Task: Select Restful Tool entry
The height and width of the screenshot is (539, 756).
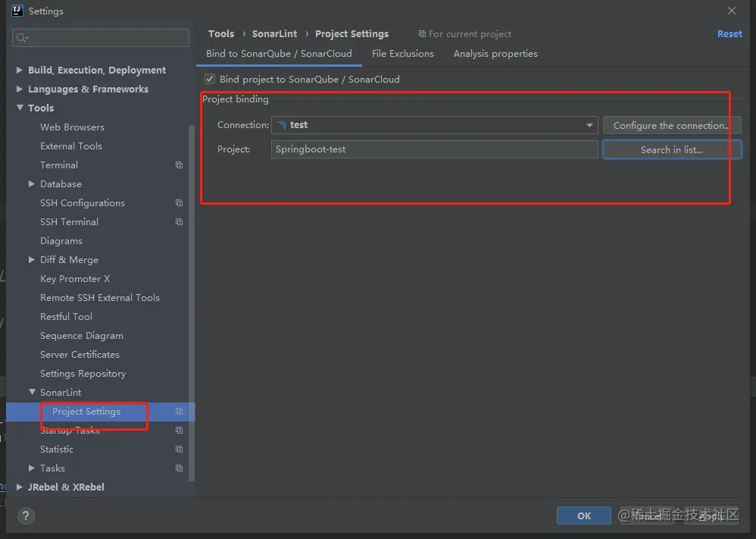Action: 66,317
